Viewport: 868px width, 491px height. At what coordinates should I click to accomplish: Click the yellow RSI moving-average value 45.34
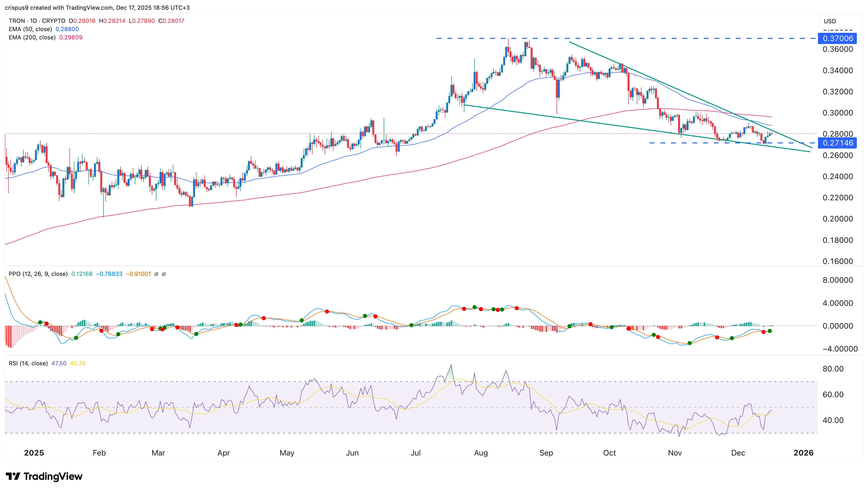[x=78, y=363]
